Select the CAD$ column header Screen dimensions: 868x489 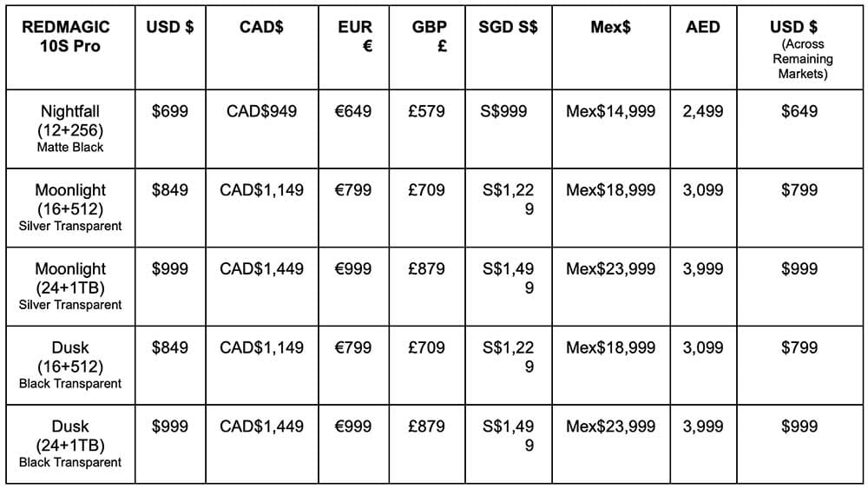(261, 27)
